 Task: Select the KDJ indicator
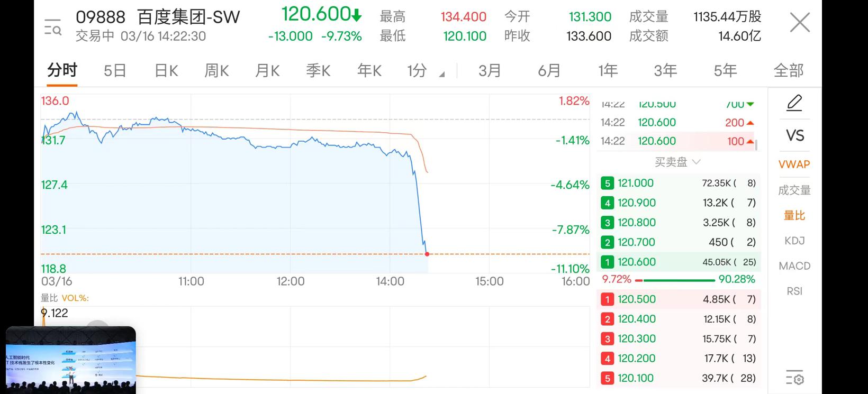(794, 240)
